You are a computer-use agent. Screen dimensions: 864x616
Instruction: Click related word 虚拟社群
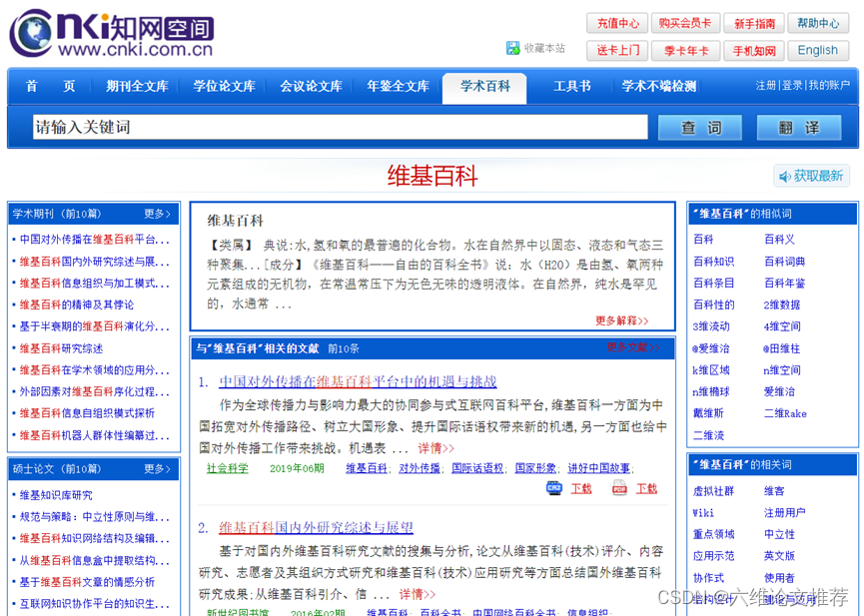[713, 491]
